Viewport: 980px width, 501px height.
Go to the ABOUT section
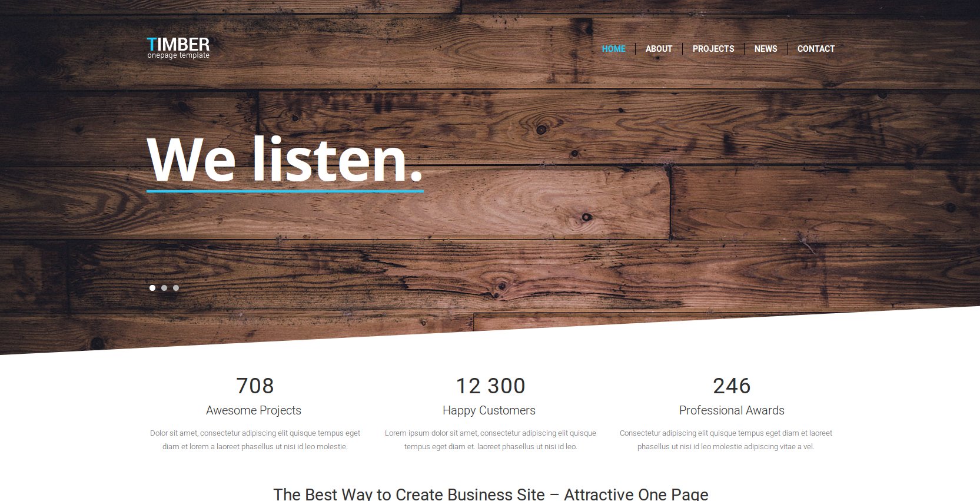pos(659,49)
